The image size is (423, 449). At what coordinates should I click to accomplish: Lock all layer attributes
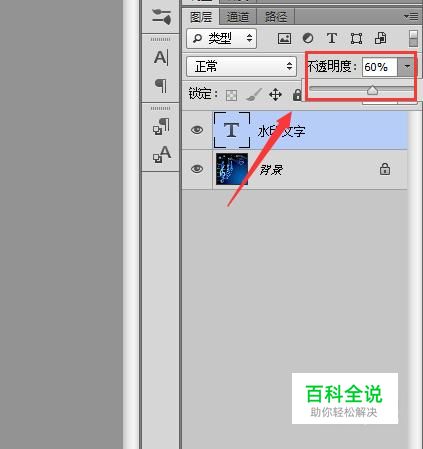click(x=297, y=95)
